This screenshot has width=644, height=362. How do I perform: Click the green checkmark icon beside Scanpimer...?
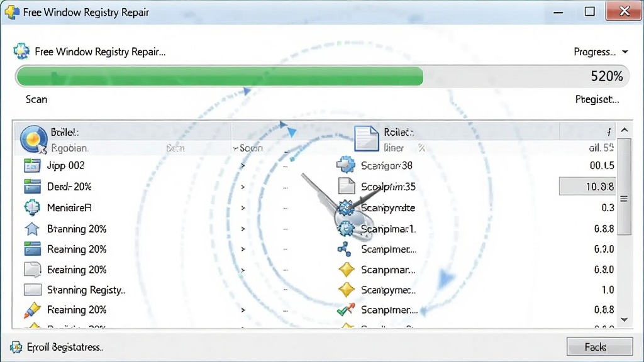point(345,309)
